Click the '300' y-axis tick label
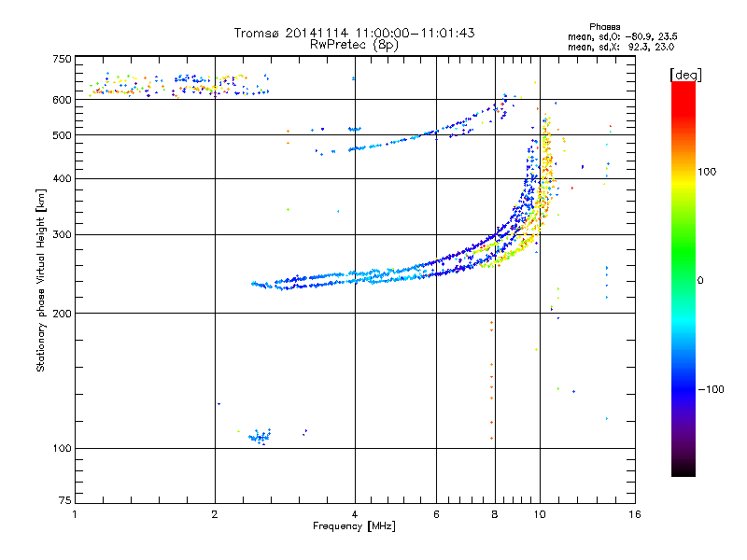The width and height of the screenshot is (747, 560). 63,235
